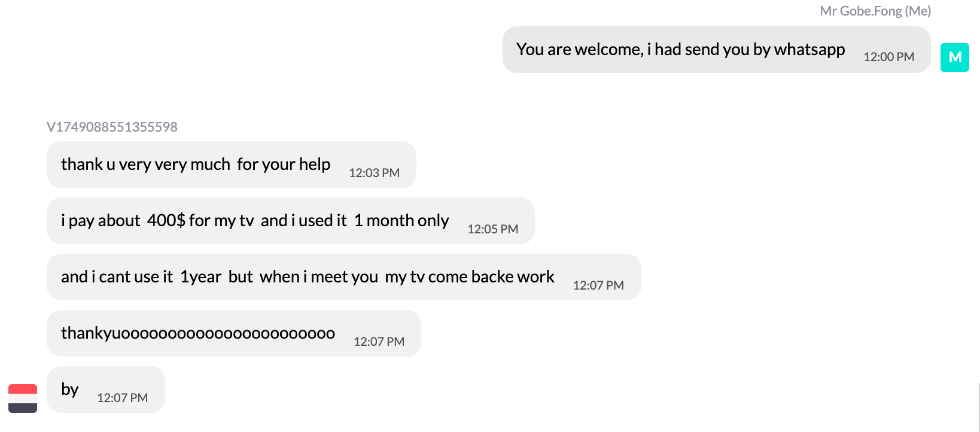The image size is (980, 432).
Task: Click the 'thankyuoooooo' message bubble
Action: pos(198,333)
